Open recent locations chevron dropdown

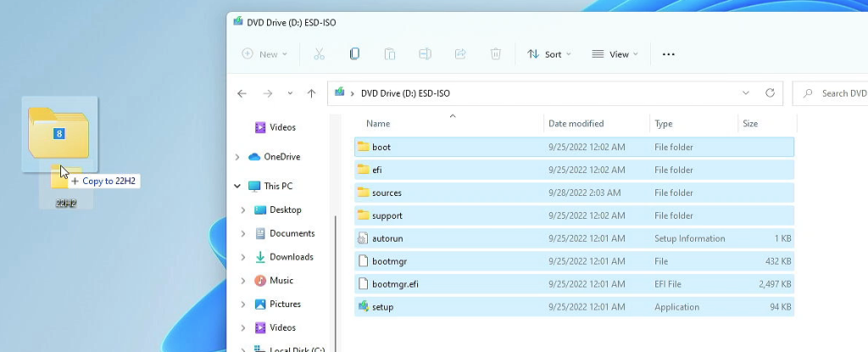click(x=290, y=93)
